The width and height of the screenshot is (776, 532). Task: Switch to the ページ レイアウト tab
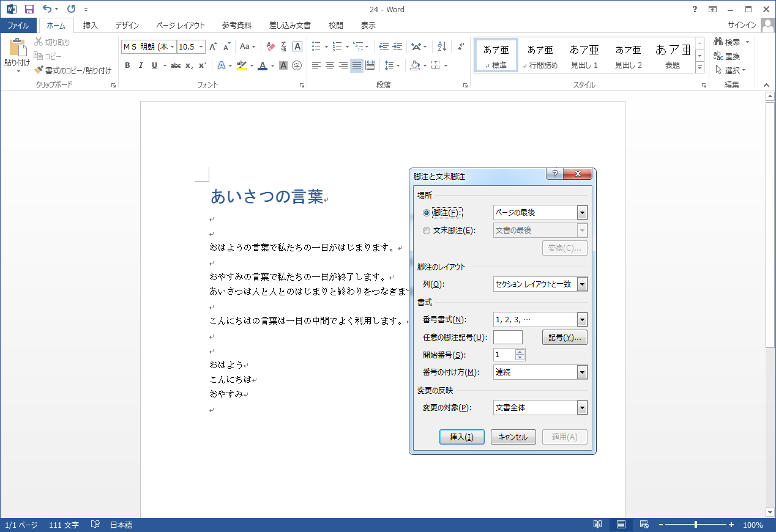click(180, 26)
